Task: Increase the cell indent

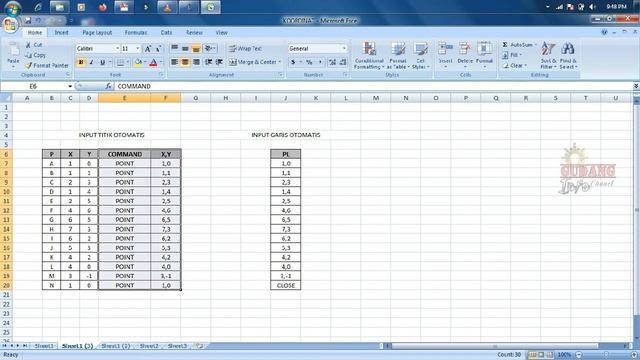Action: click(x=219, y=62)
